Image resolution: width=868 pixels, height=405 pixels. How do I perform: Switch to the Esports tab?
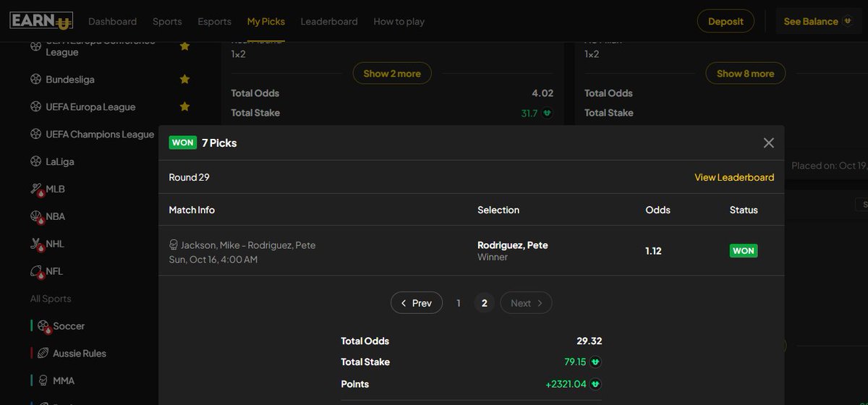point(214,22)
